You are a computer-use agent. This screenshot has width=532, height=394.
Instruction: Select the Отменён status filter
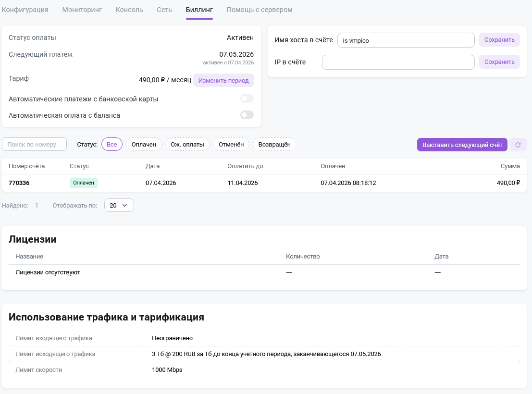click(231, 145)
